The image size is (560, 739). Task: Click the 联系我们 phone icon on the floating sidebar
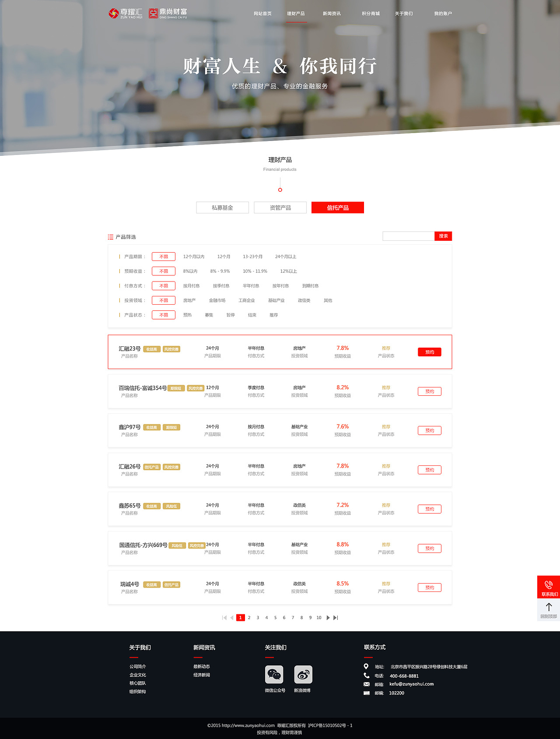[x=549, y=584]
